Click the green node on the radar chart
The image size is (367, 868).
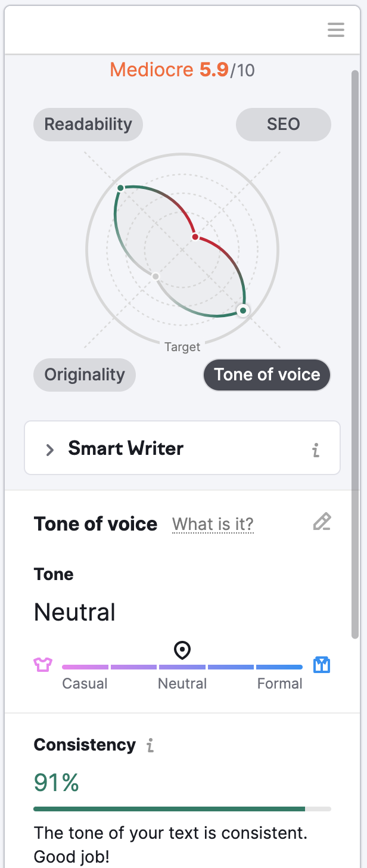tap(243, 311)
